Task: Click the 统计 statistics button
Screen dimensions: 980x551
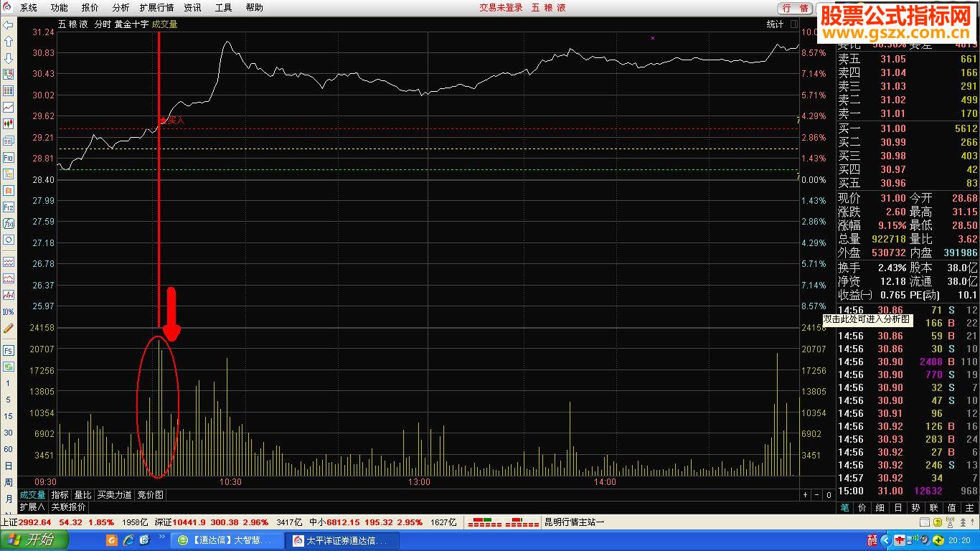Action: pos(775,24)
